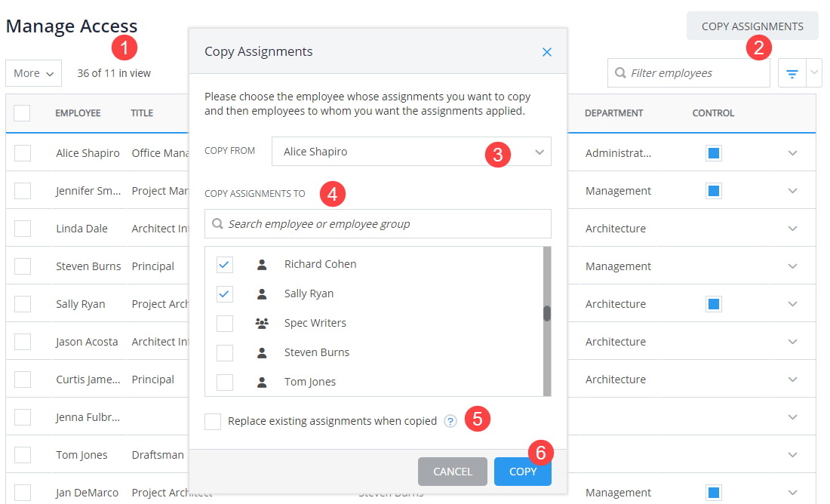Click the scrollbar in the employee list

click(546, 313)
